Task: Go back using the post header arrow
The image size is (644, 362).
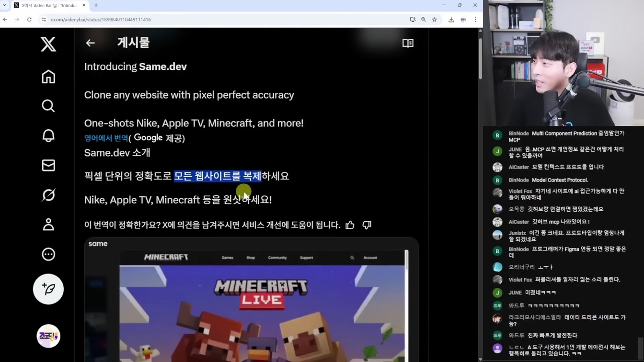Action: (x=90, y=43)
